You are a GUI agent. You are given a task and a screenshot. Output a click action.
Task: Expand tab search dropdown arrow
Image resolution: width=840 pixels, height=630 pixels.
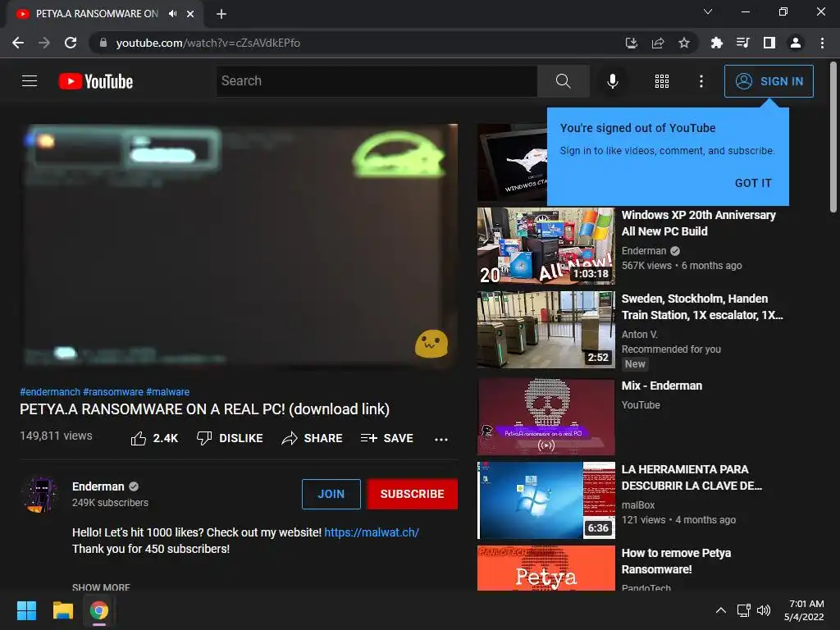click(x=708, y=11)
